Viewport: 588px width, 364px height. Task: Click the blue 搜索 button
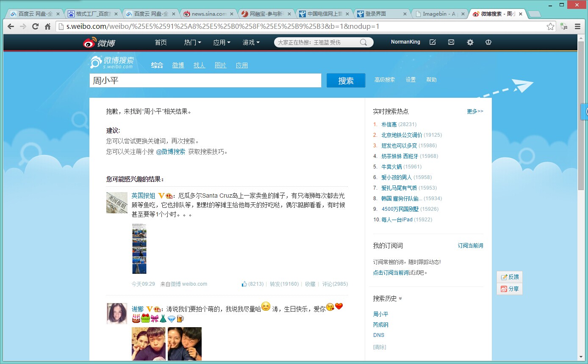pos(346,80)
